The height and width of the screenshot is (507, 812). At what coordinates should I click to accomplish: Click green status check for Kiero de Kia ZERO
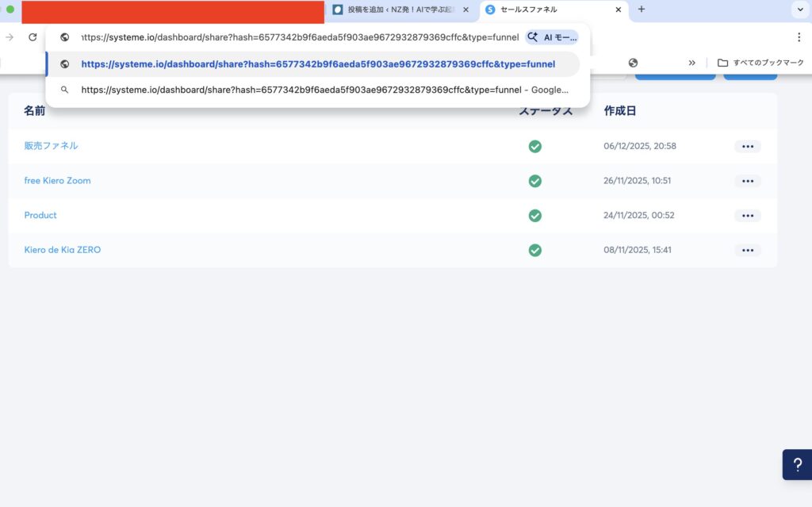point(535,251)
